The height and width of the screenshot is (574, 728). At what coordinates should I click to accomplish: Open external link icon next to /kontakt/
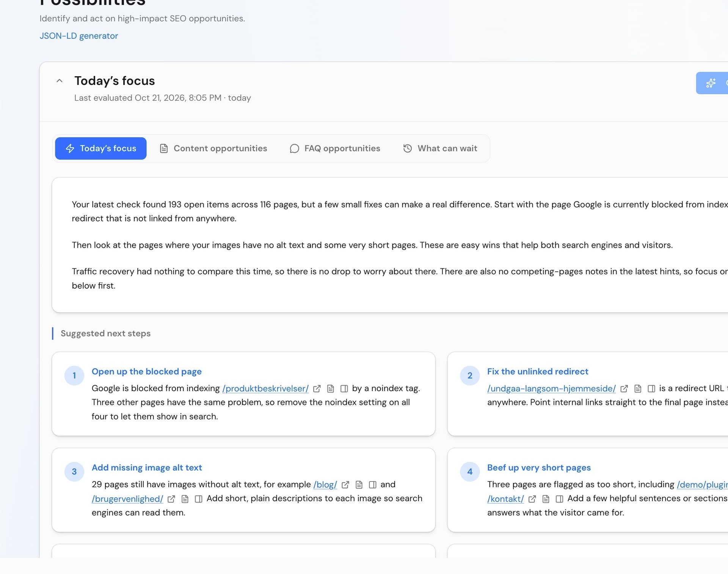click(x=532, y=499)
